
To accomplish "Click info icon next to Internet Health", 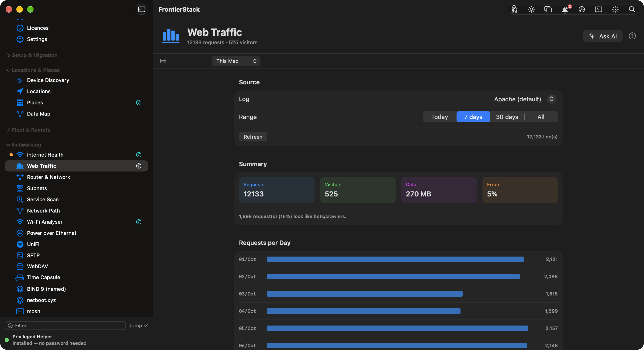I will click(139, 155).
